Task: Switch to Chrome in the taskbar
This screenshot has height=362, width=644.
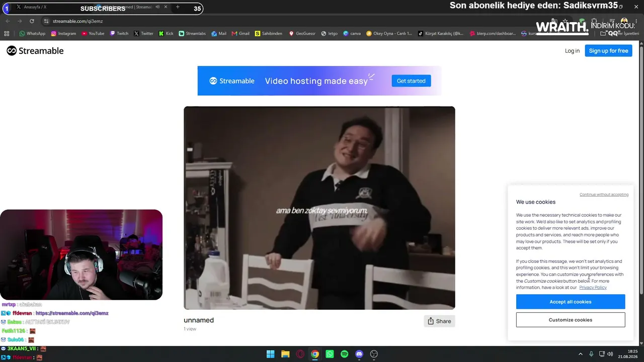Action: coord(315,354)
